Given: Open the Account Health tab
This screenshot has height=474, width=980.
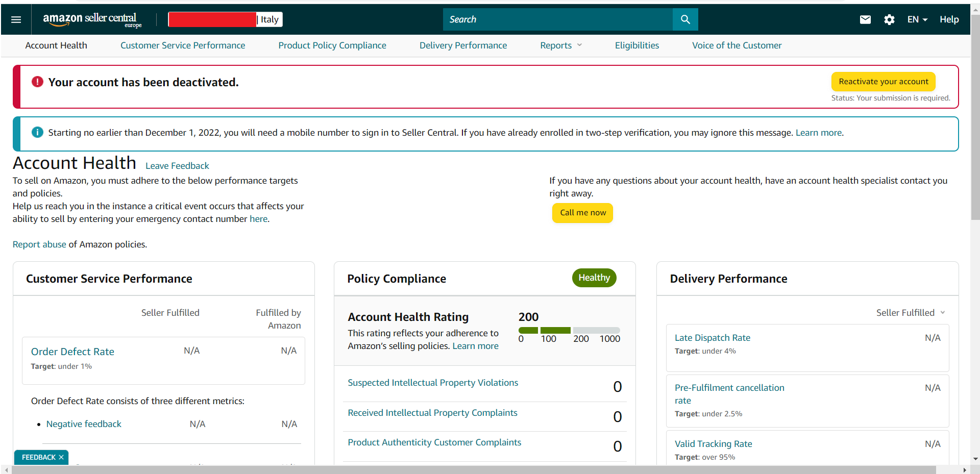Looking at the screenshot, I should [x=56, y=45].
